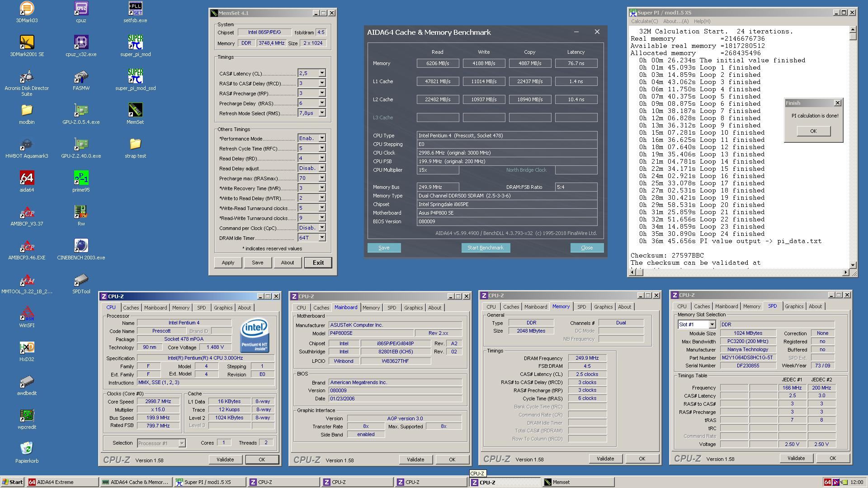Open Command per Clock dropdown
The height and width of the screenshot is (488, 868).
tap(322, 228)
